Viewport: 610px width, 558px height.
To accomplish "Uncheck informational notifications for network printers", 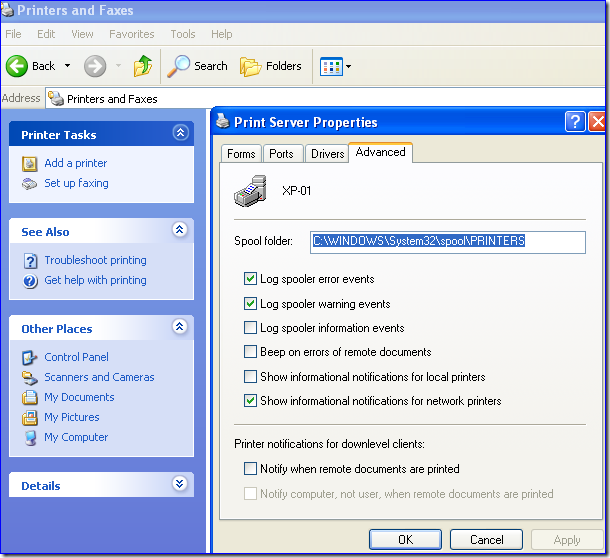I will click(250, 401).
